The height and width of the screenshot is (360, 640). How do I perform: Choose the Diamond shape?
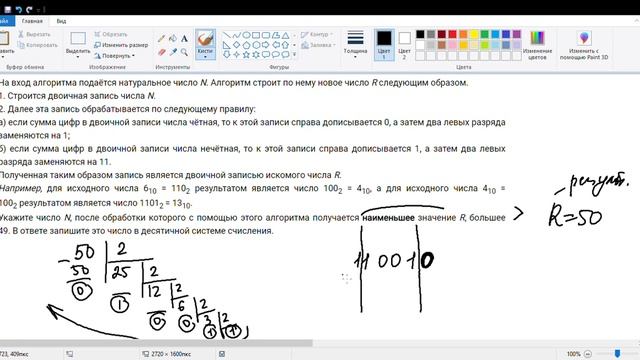236,45
